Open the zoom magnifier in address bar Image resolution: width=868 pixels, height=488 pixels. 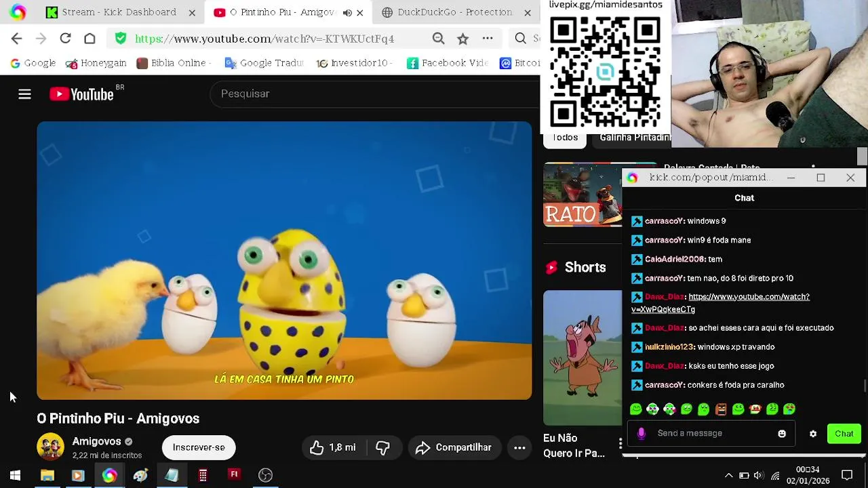pyautogui.click(x=439, y=39)
